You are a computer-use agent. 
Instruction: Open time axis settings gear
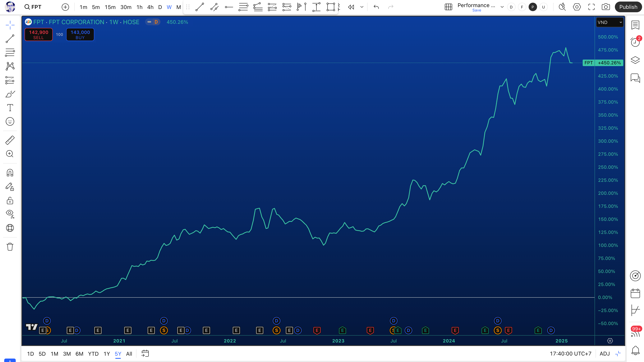click(x=610, y=341)
